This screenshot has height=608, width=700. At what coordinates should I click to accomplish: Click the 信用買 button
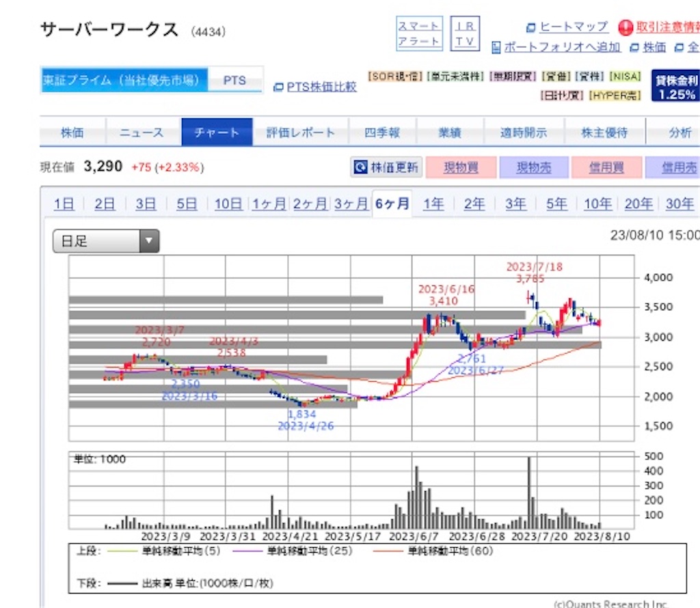[607, 167]
